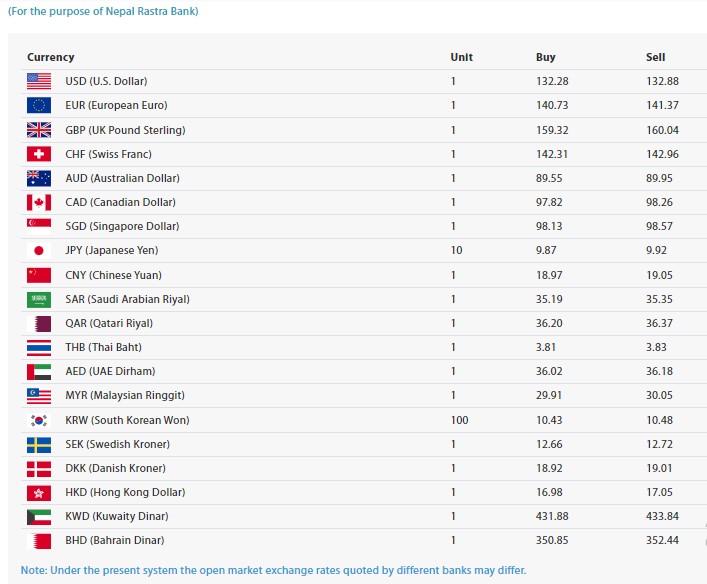707x584 pixels.
Task: Select the Kuwait flag icon
Action: pos(39,516)
